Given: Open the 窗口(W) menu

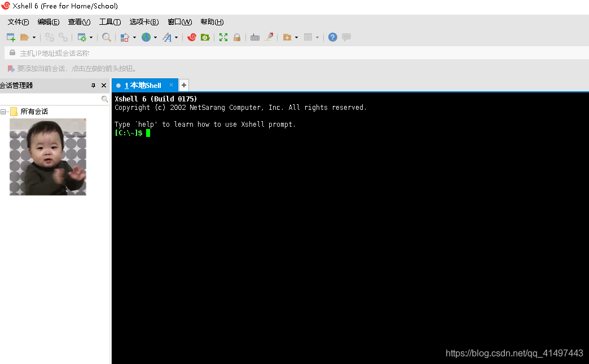Looking at the screenshot, I should [180, 22].
